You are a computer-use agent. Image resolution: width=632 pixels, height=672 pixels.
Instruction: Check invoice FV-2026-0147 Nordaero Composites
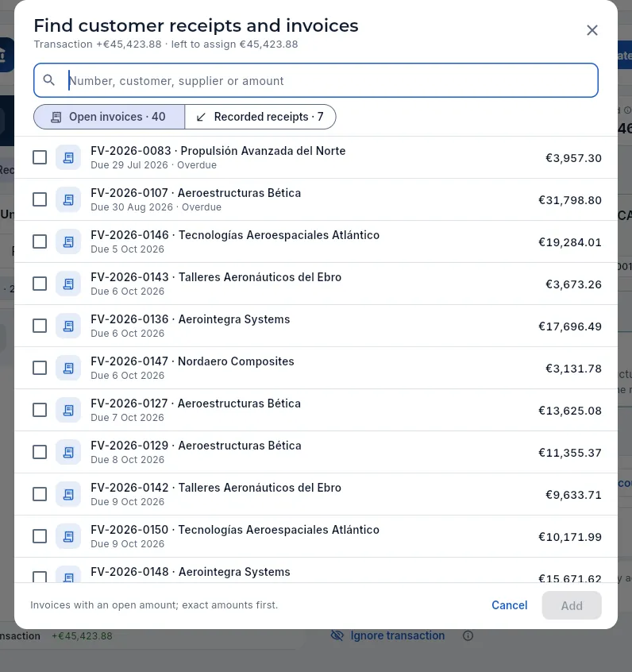[40, 368]
